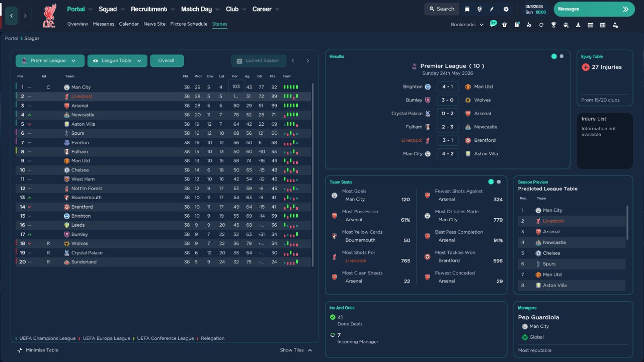Screen dimensions: 644x362
Task: Switch to the Calendar tab
Action: coord(129,24)
